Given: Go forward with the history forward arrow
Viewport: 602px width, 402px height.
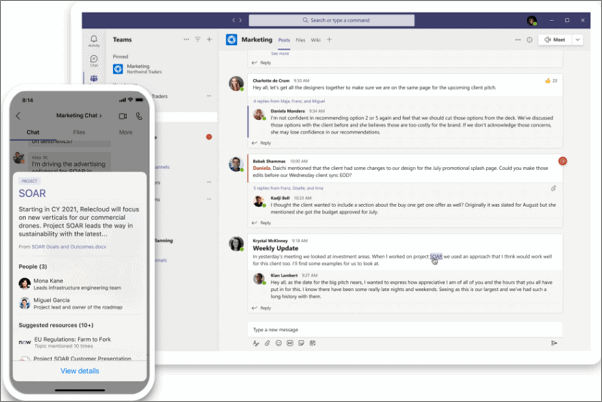Looking at the screenshot, I should [x=240, y=20].
